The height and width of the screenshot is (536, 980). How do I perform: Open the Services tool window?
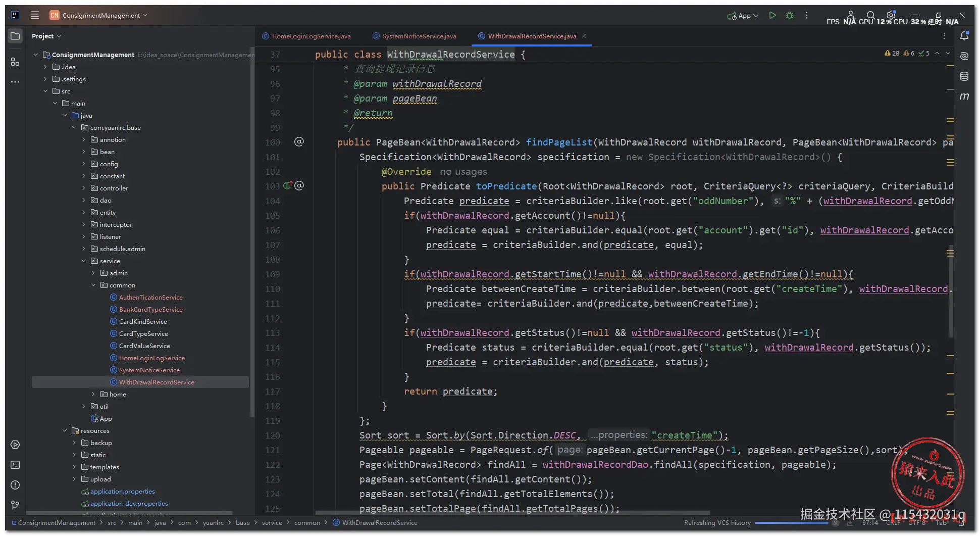click(15, 445)
